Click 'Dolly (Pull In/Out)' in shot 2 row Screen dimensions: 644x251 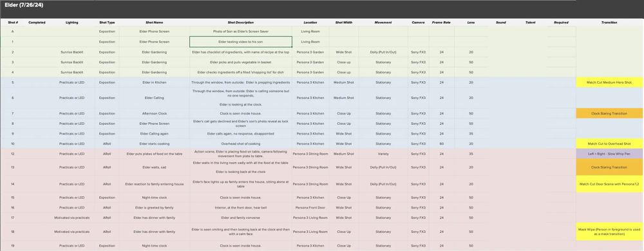point(383,52)
